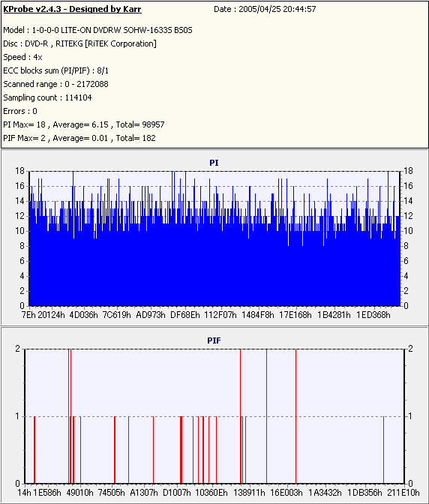
Task: Click the PIF Max statistics line
Action: (x=79, y=138)
